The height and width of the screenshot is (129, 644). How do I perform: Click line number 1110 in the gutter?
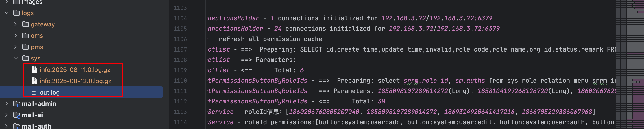coord(180,81)
